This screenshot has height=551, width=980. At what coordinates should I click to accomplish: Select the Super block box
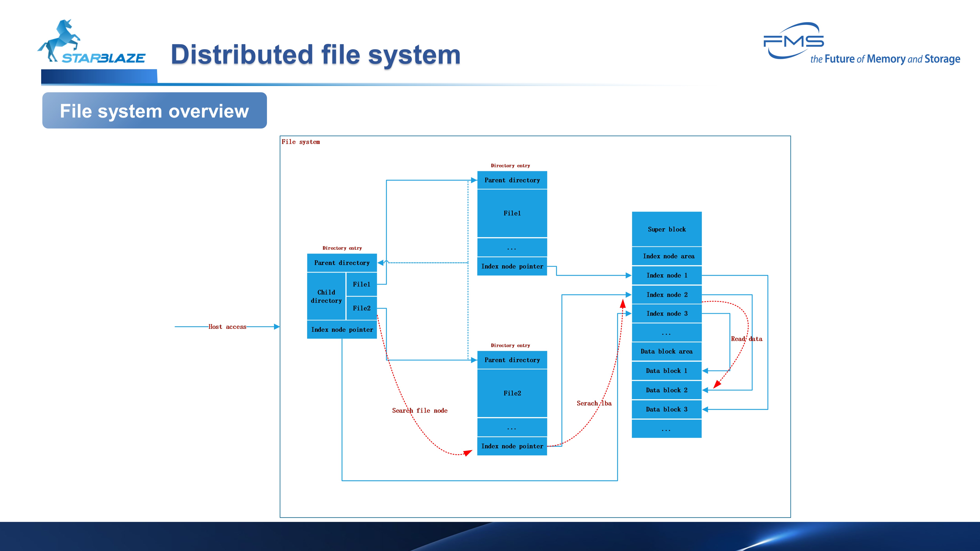coord(667,229)
